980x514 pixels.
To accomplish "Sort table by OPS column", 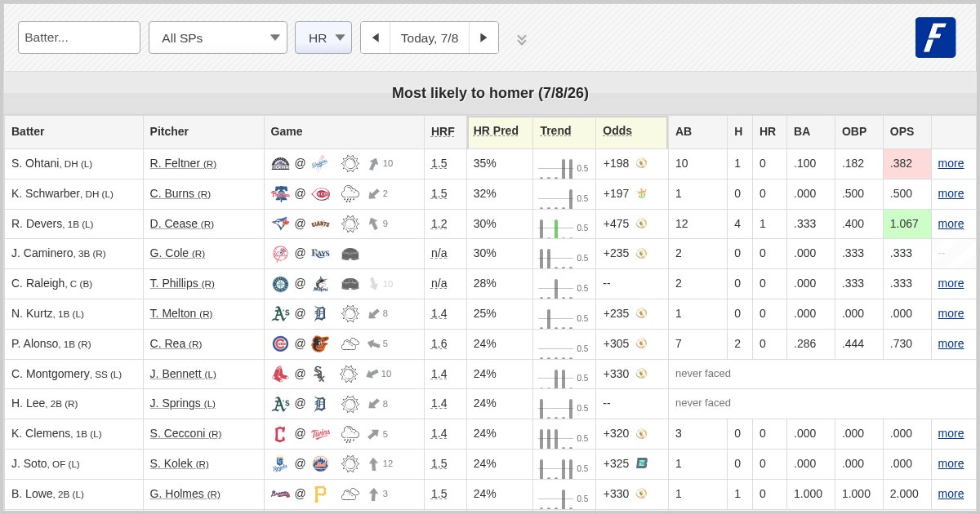I will [902, 131].
